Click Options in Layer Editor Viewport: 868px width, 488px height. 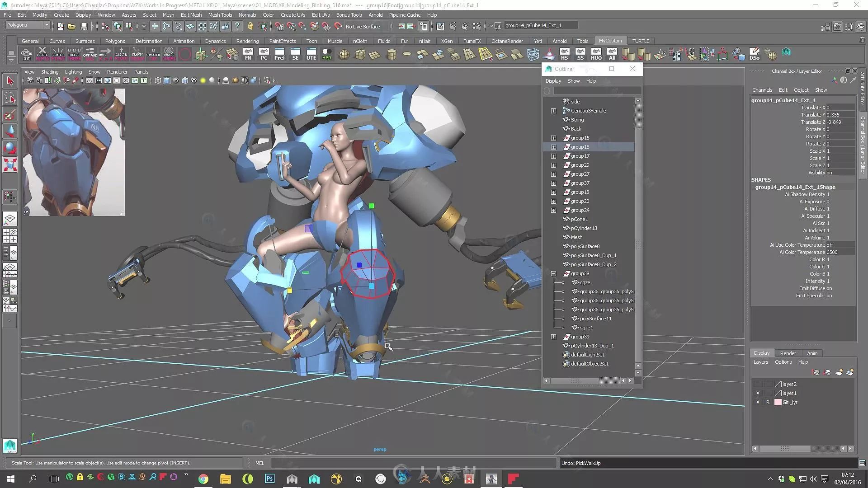(x=783, y=362)
